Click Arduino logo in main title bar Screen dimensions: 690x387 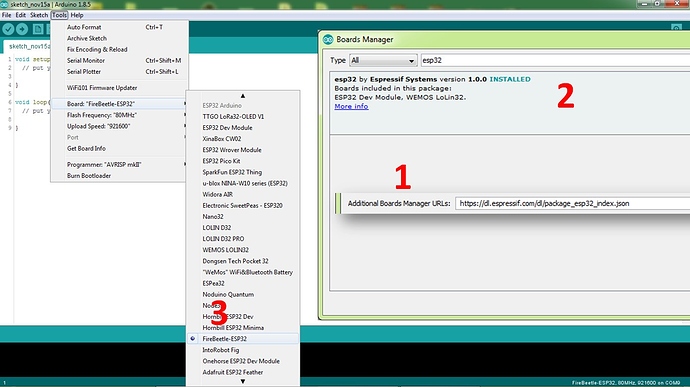pos(4,4)
